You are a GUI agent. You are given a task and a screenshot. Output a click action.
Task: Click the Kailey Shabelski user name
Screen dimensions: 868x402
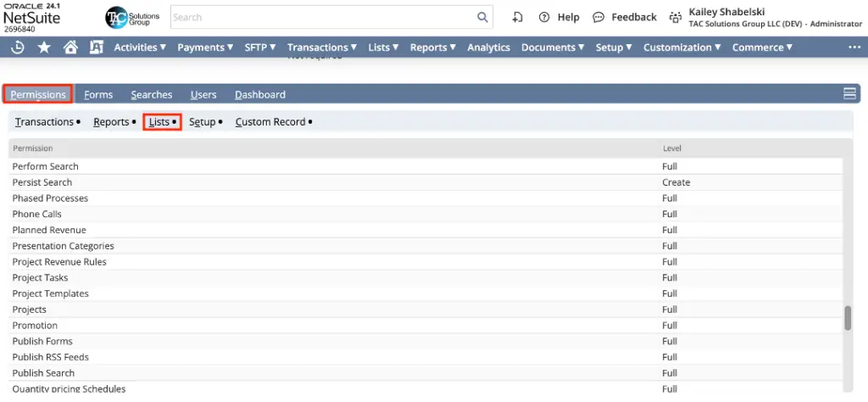(726, 12)
